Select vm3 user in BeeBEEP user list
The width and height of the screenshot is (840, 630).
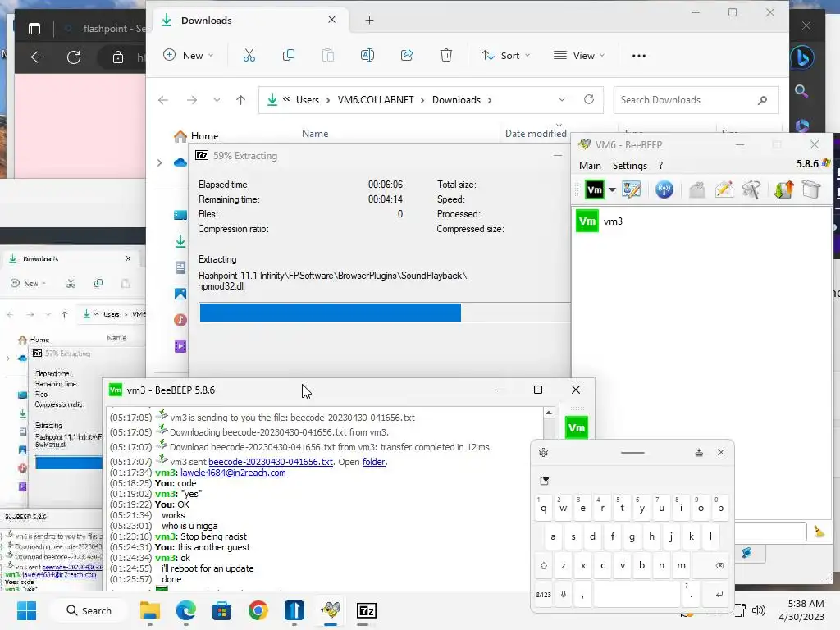(x=599, y=221)
